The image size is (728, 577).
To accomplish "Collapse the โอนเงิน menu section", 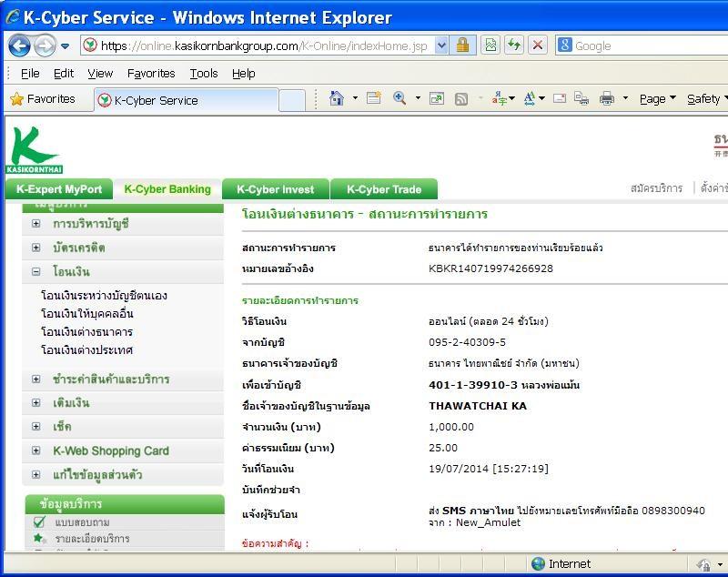I will click(x=35, y=272).
